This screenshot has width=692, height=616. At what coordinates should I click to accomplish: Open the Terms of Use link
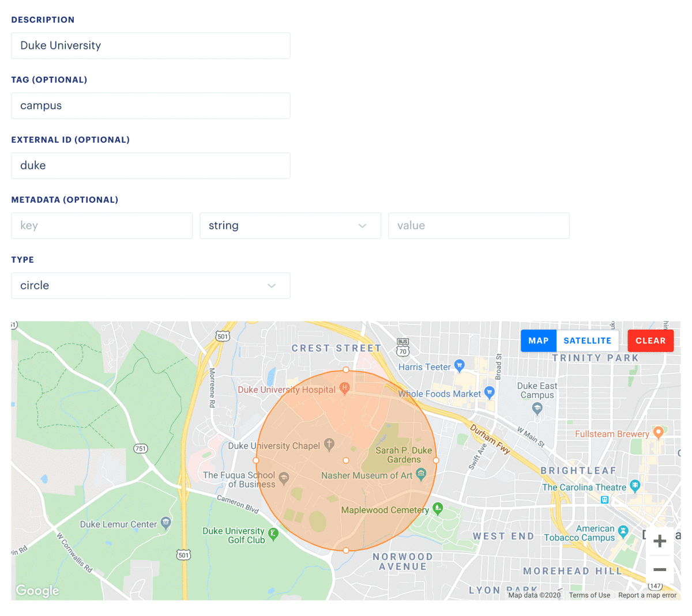tap(589, 595)
